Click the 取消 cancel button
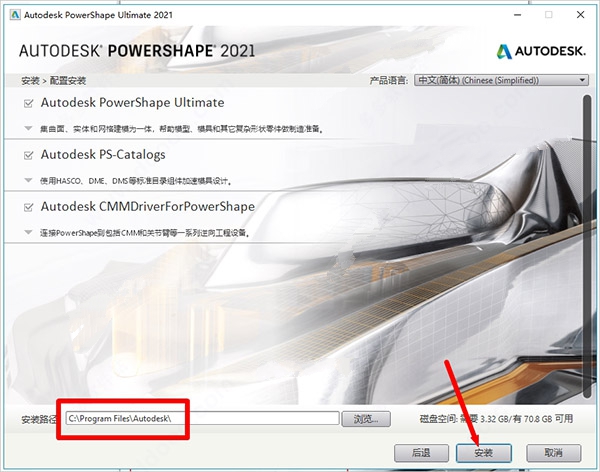 (554, 453)
